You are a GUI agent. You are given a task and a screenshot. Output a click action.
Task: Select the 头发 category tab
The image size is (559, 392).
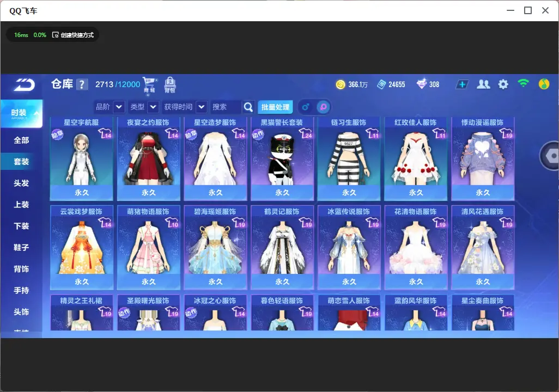click(21, 183)
